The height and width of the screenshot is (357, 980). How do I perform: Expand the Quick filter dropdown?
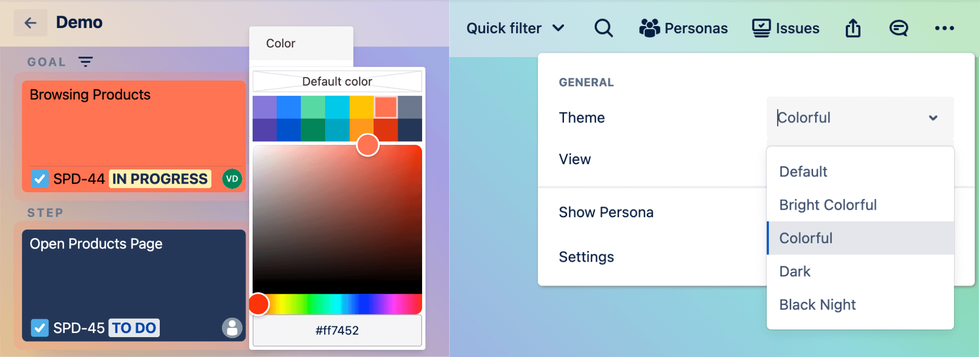(x=515, y=28)
